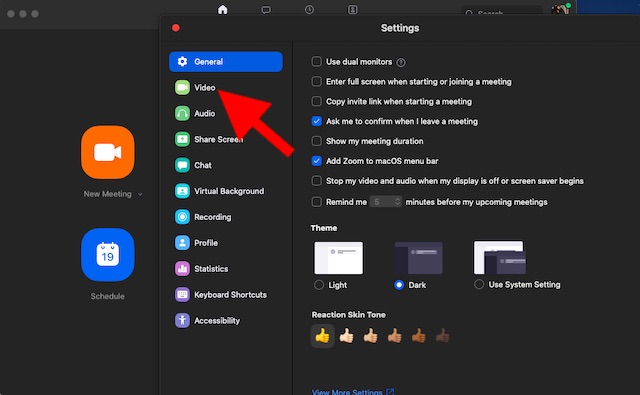The height and width of the screenshot is (395, 640).
Task: Click the help icon beside Use dual monitors
Action: pos(401,62)
